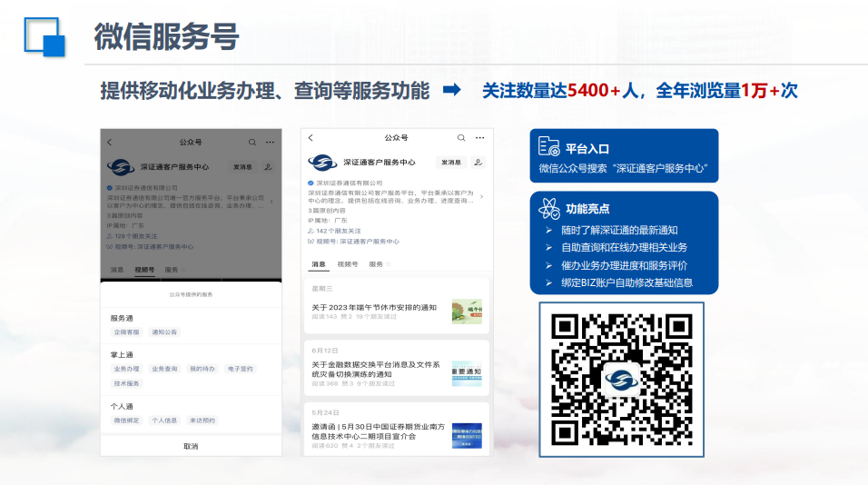Click the 个人通 section heading
The image size is (868, 485).
[122, 406]
